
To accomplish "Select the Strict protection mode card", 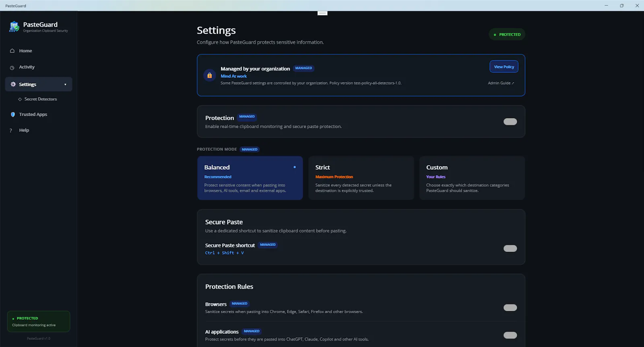I will 361,178.
